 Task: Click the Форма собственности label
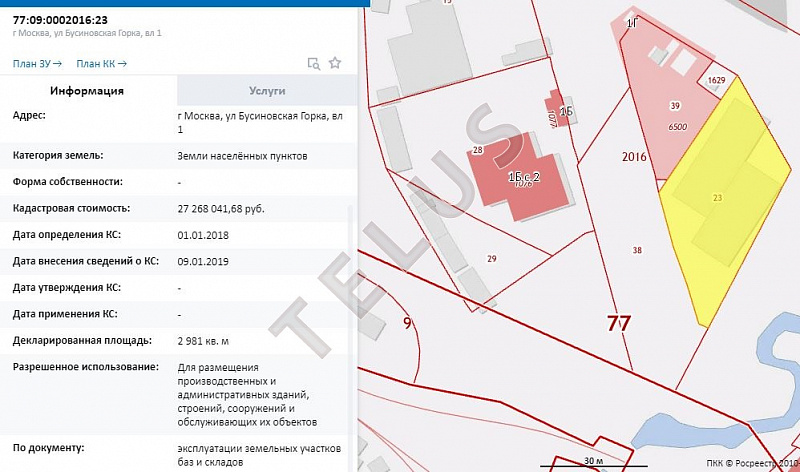68,182
